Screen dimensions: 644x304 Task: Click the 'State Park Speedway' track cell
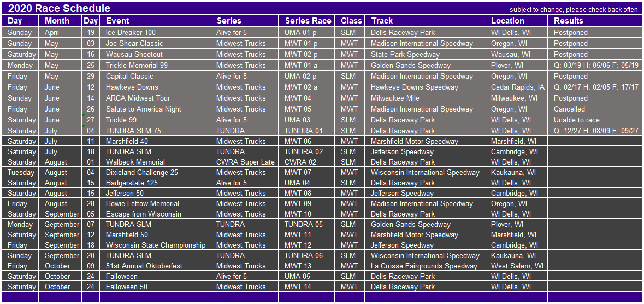(424, 54)
